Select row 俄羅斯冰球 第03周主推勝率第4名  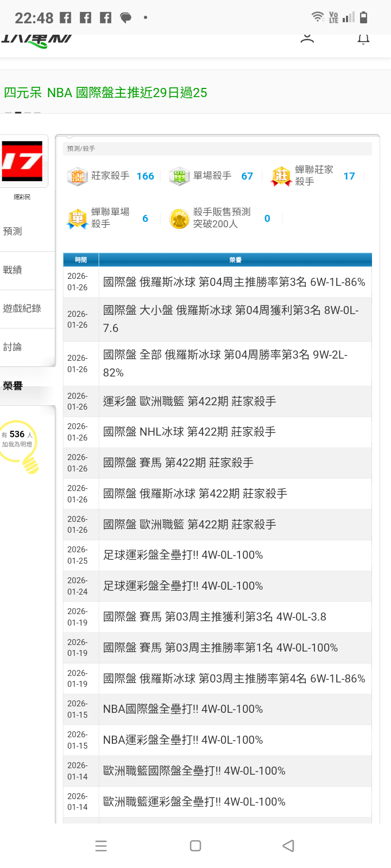217,679
